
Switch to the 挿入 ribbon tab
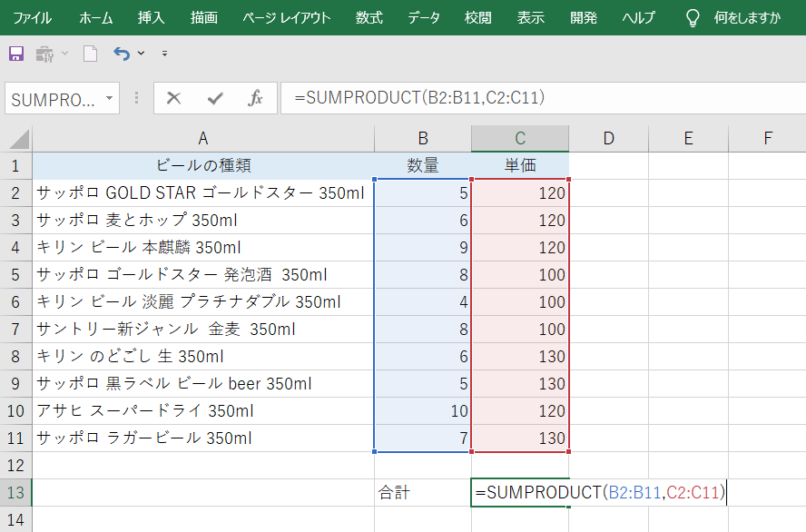coord(152,17)
